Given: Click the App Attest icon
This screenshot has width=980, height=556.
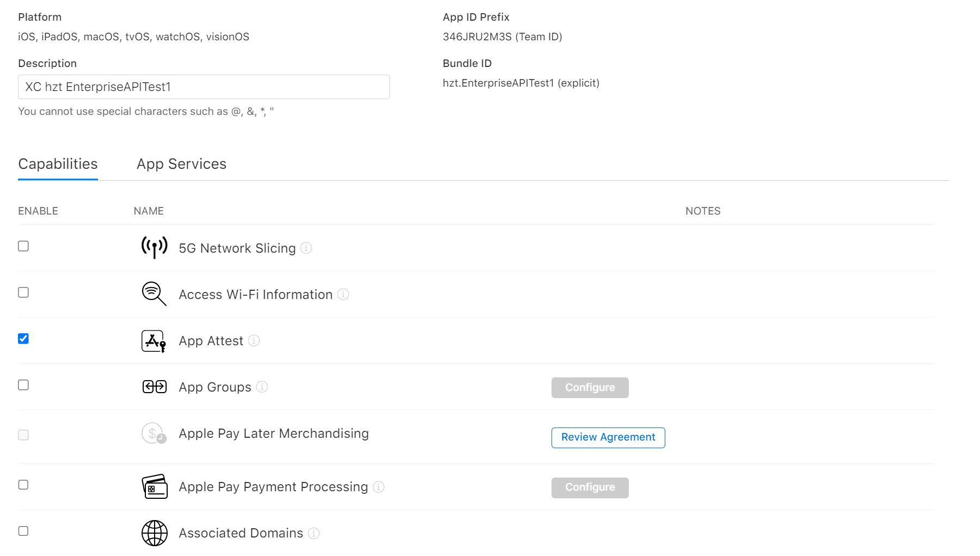Looking at the screenshot, I should 154,341.
